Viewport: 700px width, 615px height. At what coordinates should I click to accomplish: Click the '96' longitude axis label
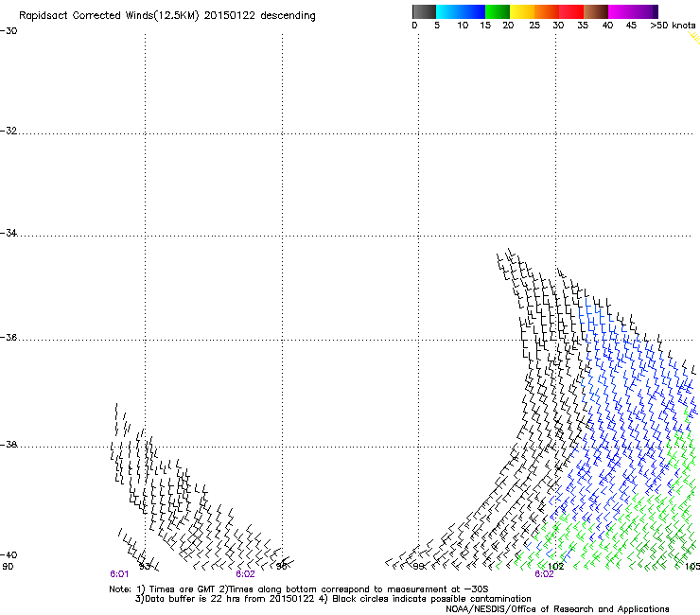click(x=282, y=567)
